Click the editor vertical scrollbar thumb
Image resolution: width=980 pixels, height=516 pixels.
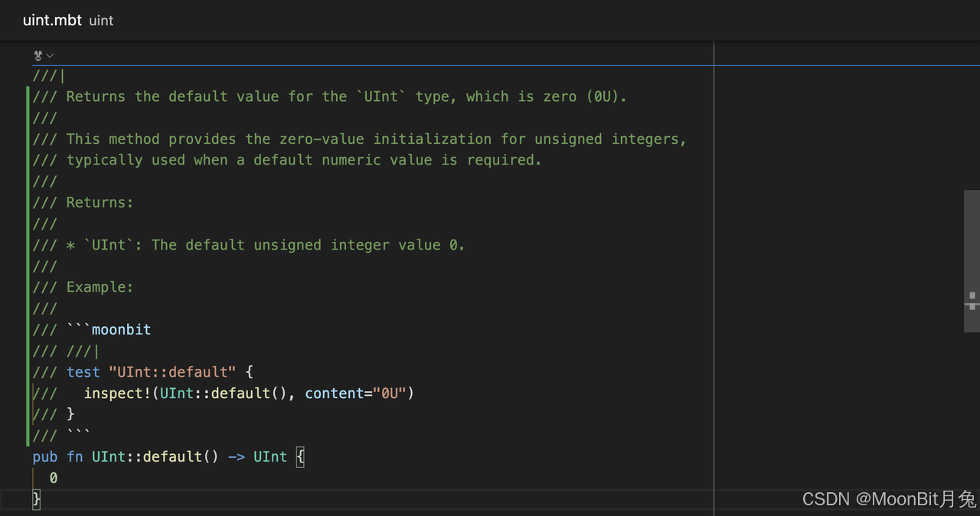click(x=972, y=260)
